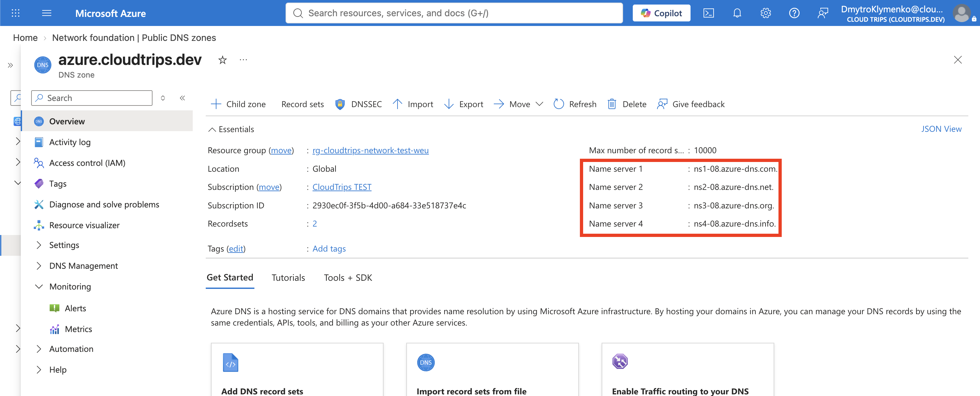Select ns4-08.azure-dns.info. name server value

coord(735,224)
